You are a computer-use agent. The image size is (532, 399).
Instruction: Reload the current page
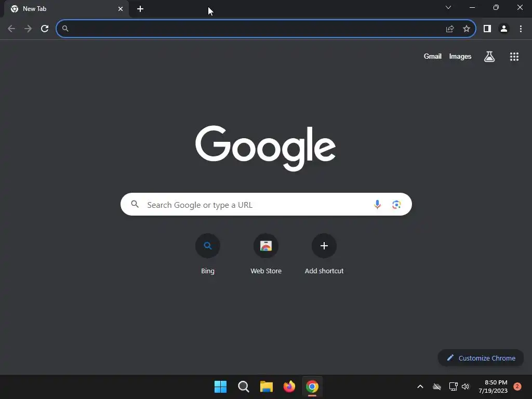(x=45, y=29)
